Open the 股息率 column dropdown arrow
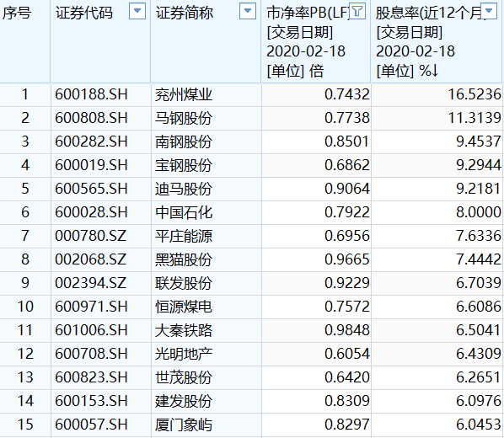 tap(489, 11)
